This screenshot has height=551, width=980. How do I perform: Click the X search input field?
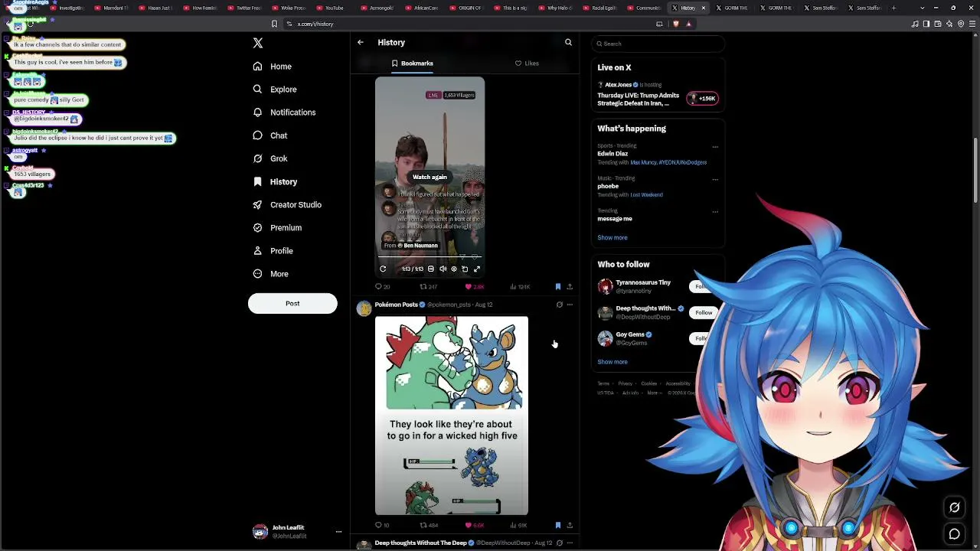[x=657, y=44]
